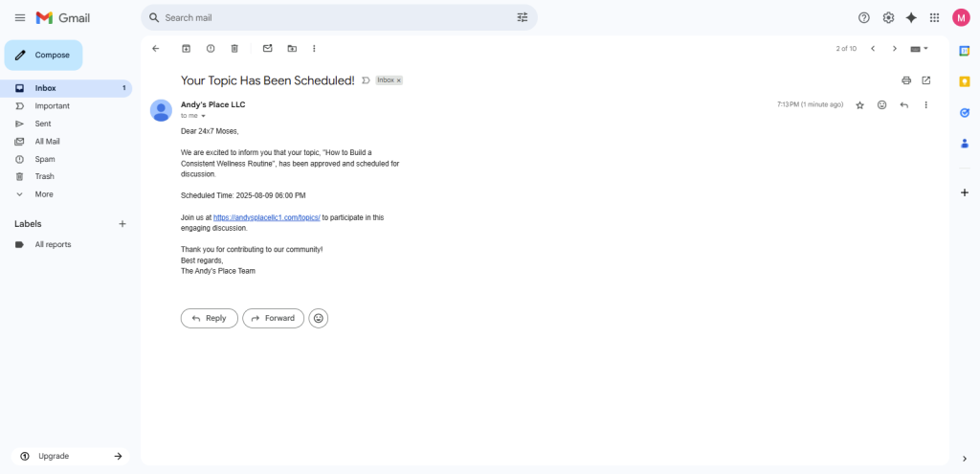Viewport: 980px width, 474px height.
Task: Toggle the importance marker beside the subject
Action: pos(366,80)
